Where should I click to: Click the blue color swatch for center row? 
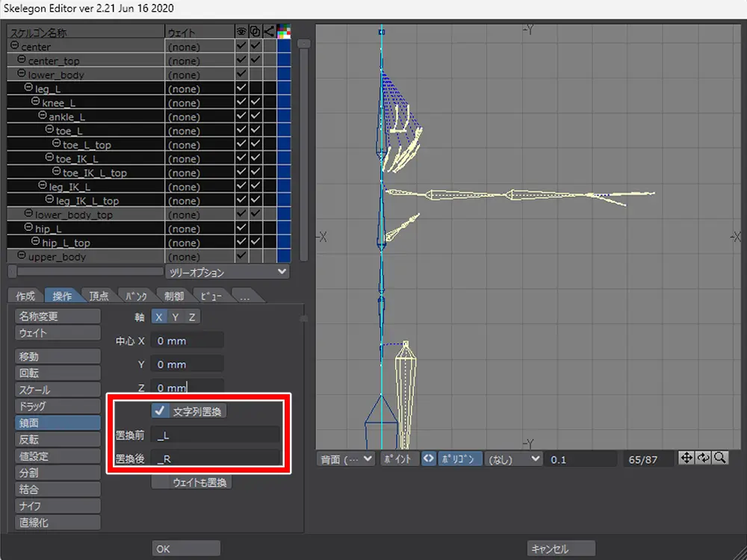tap(284, 46)
